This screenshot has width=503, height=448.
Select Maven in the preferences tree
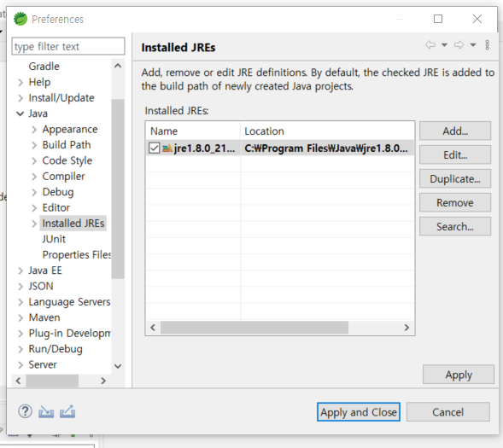[x=44, y=317]
